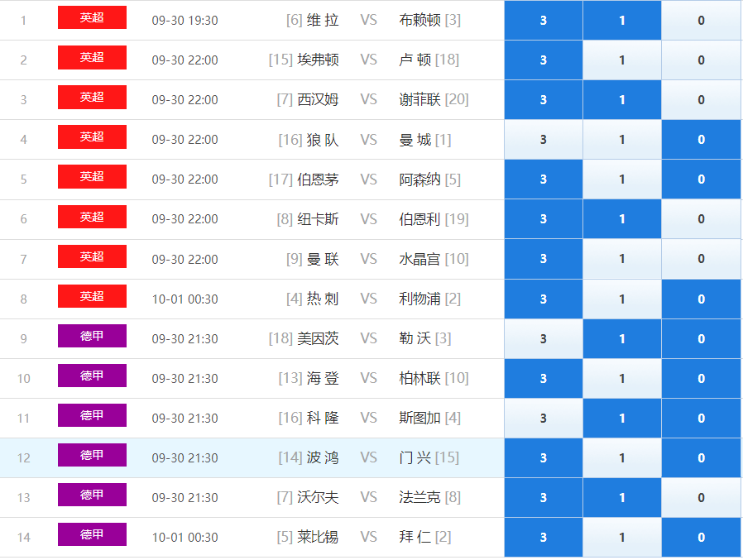Click home team name 维拉
743x560 pixels.
tap(323, 20)
